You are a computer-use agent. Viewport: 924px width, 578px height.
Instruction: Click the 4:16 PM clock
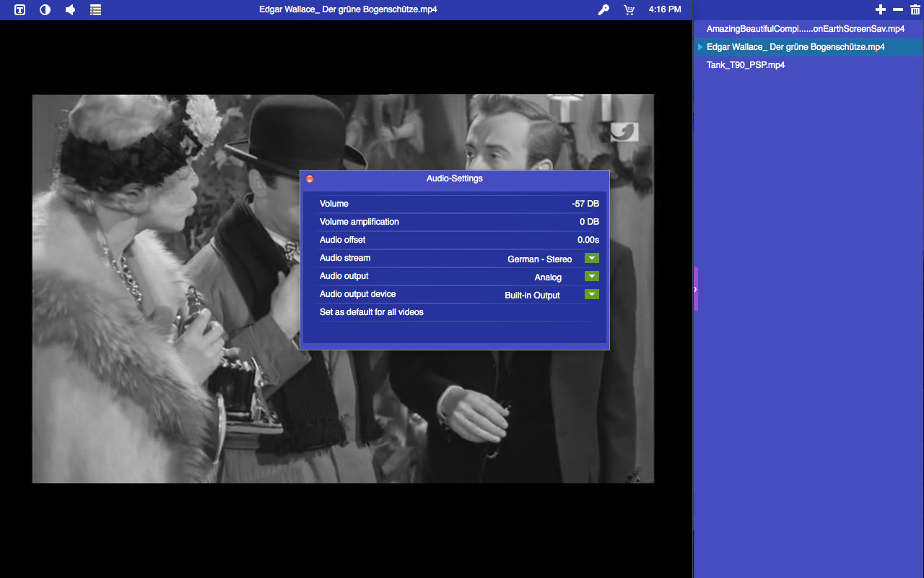click(x=665, y=9)
